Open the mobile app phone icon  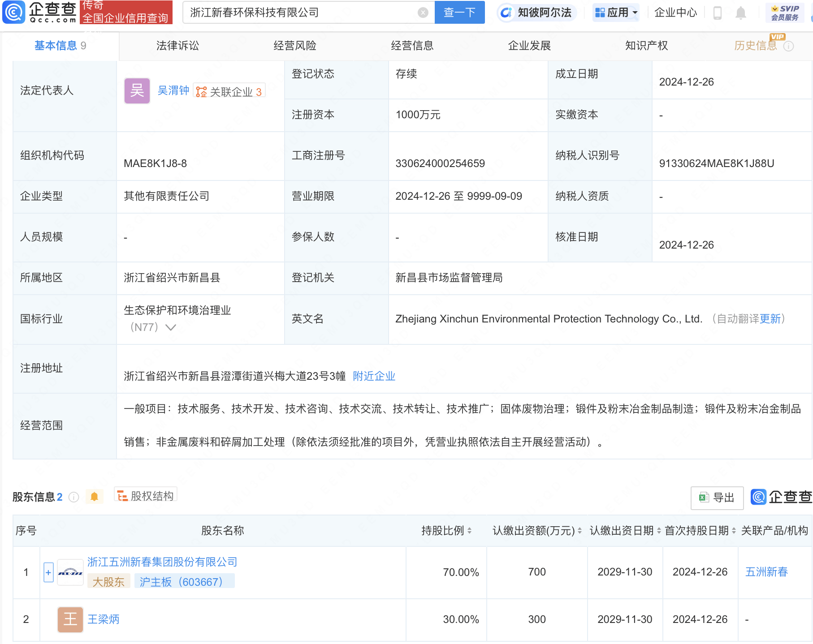point(717,13)
